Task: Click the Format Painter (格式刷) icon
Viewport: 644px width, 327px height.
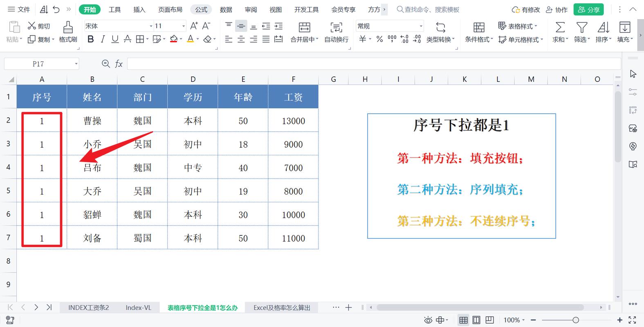Action: (68, 27)
